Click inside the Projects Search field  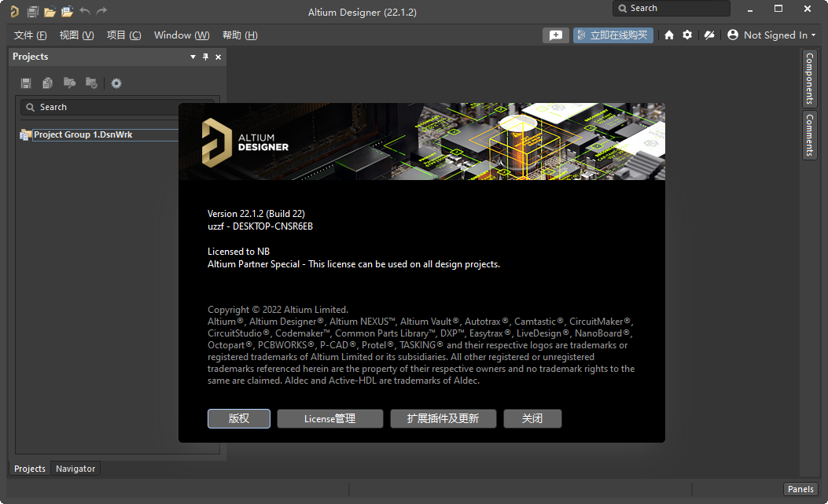(x=94, y=107)
